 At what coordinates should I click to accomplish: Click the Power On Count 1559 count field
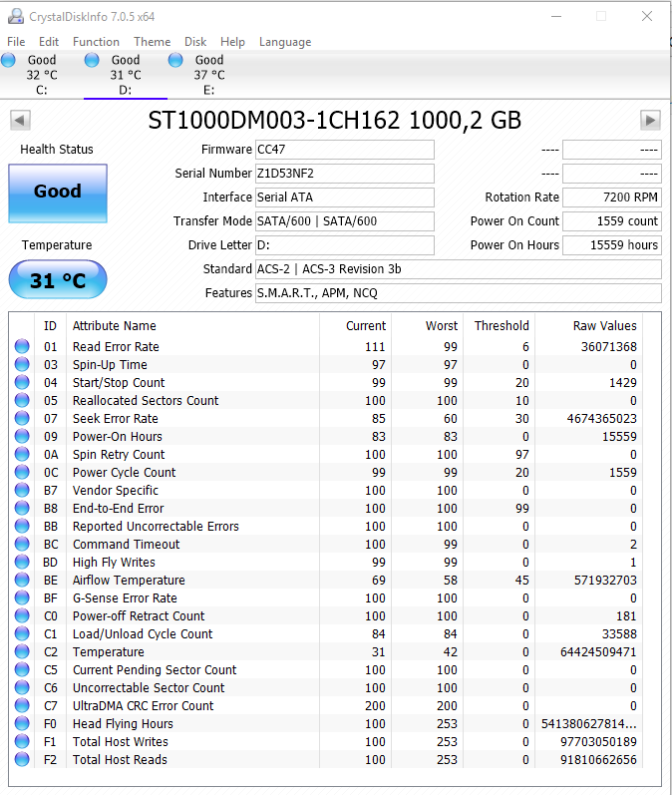click(612, 221)
